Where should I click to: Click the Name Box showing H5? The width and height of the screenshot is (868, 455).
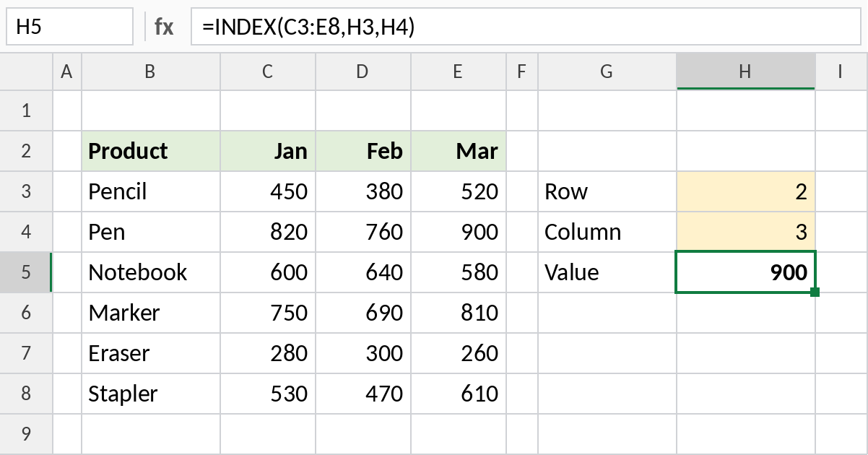click(69, 27)
